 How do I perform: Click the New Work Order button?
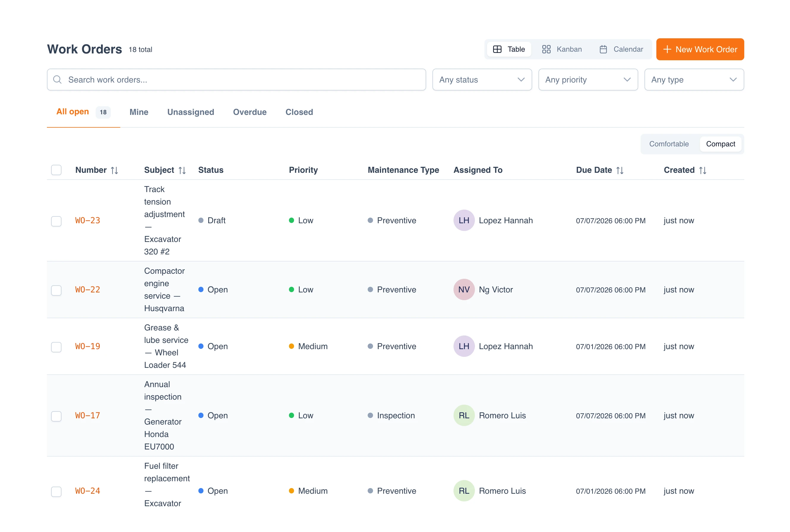(700, 49)
